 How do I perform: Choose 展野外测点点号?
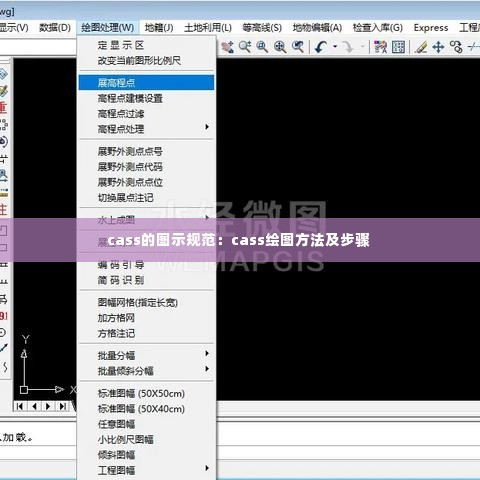[x=146, y=151]
